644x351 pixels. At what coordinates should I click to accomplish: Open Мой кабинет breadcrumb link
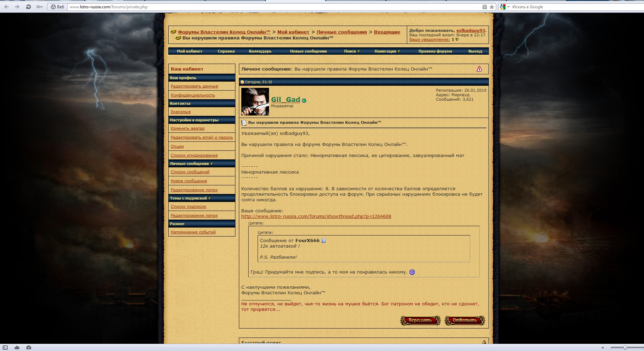tap(293, 32)
